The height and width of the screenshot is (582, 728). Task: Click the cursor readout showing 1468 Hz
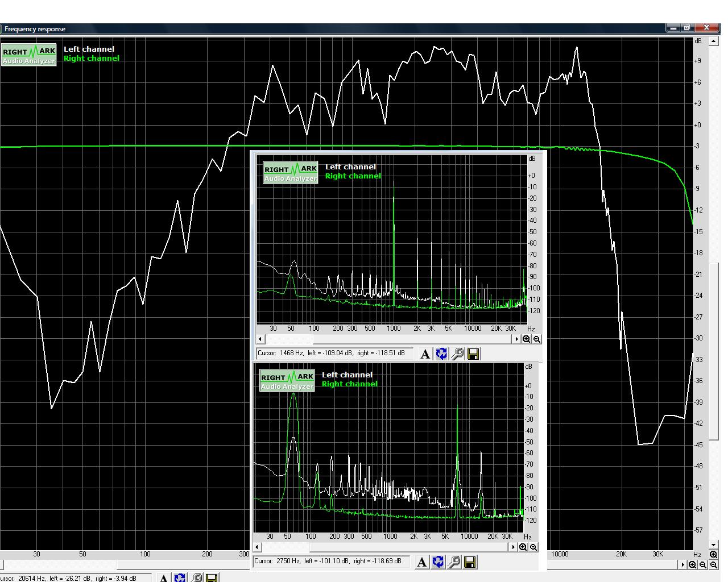[336, 354]
